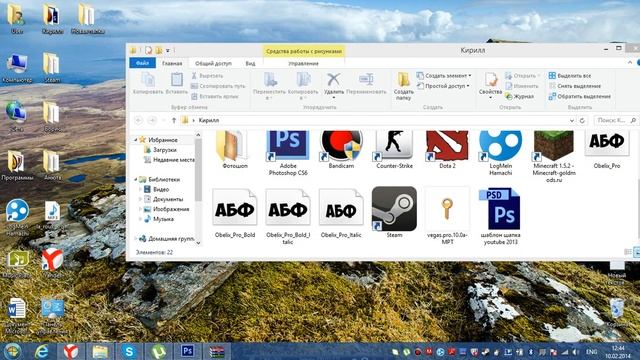Switch to the Главная ribbon tab
Screen dimensions: 640x360
(172, 63)
